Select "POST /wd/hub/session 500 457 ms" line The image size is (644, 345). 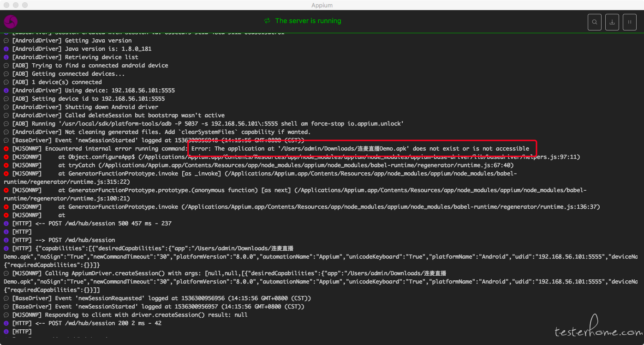pos(92,223)
